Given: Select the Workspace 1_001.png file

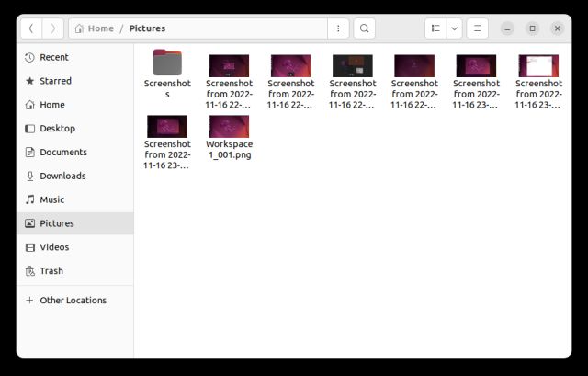Looking at the screenshot, I should 229,127.
